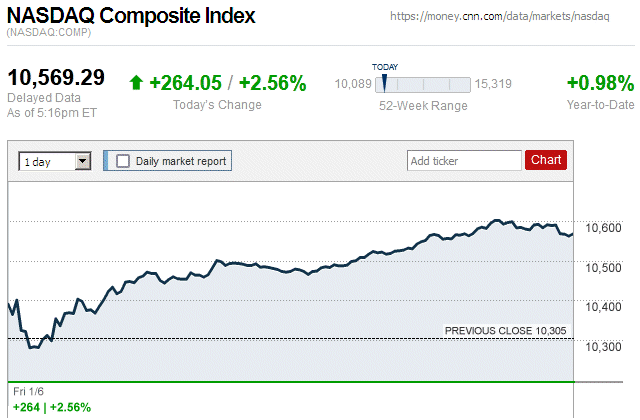Click the dropdown arrow beside 1 day
This screenshot has width=640, height=420.
(83, 160)
